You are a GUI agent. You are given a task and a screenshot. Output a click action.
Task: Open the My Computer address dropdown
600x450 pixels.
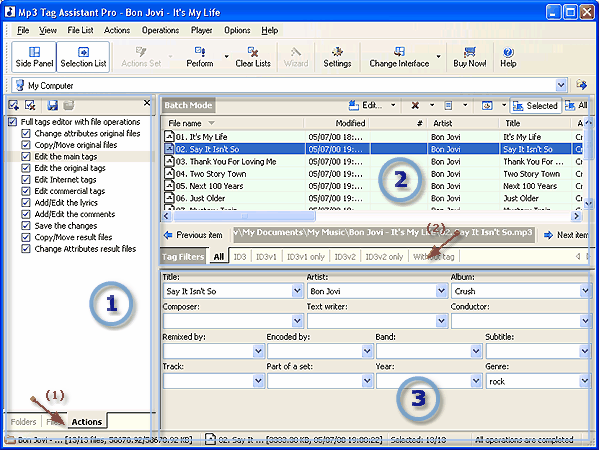tap(561, 85)
